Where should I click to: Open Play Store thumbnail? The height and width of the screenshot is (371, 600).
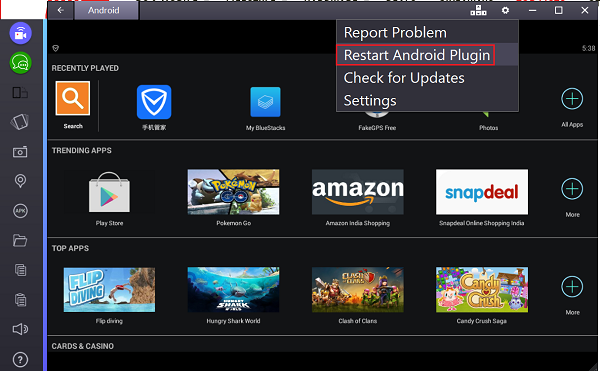pyautogui.click(x=109, y=192)
